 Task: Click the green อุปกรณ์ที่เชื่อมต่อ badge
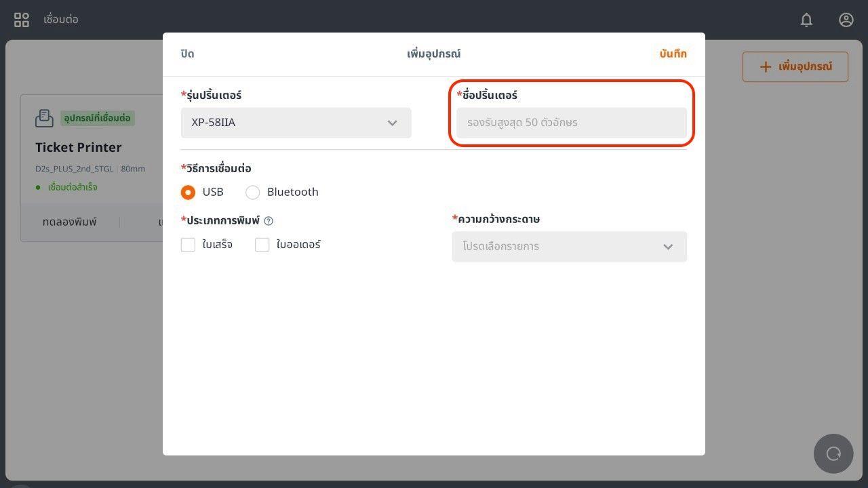[97, 118]
